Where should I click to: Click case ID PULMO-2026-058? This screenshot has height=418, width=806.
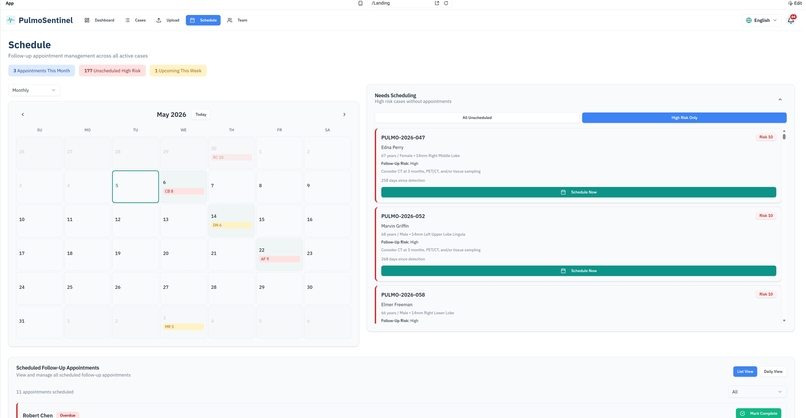pos(402,295)
